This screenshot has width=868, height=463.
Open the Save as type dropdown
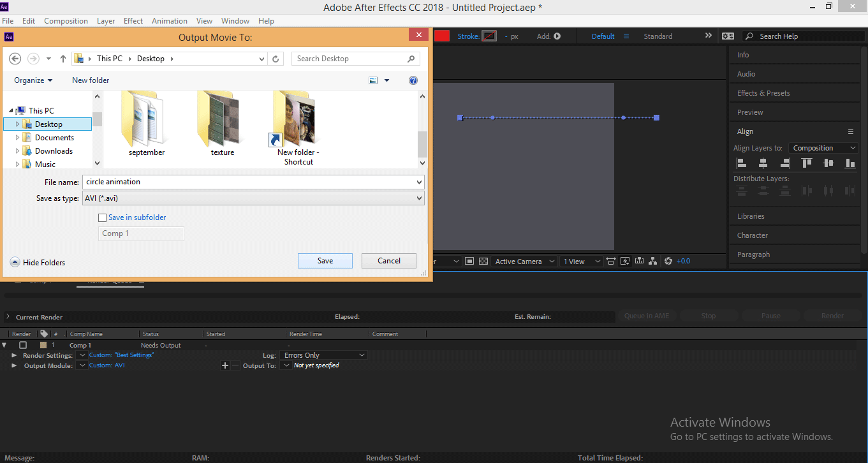(254, 198)
